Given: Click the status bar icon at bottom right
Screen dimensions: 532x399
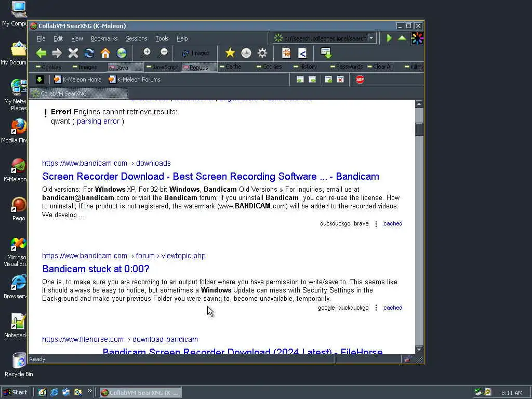Looking at the screenshot, I should [407, 359].
